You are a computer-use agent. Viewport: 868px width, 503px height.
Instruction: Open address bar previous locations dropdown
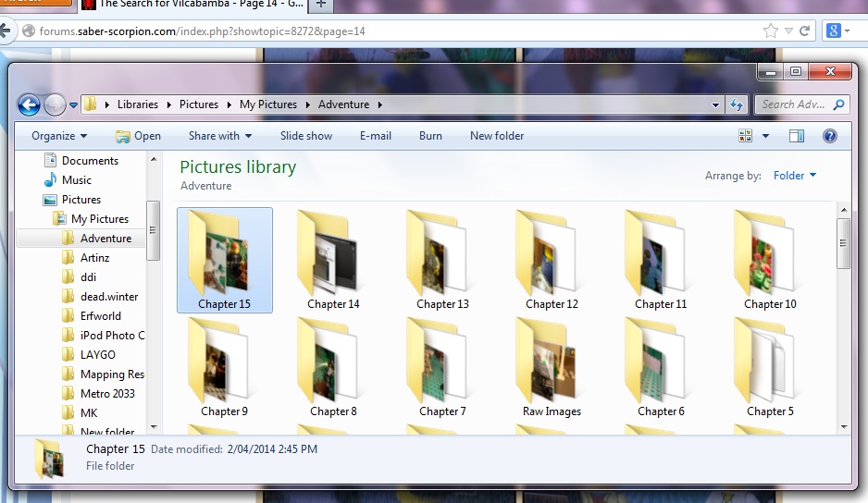click(715, 104)
